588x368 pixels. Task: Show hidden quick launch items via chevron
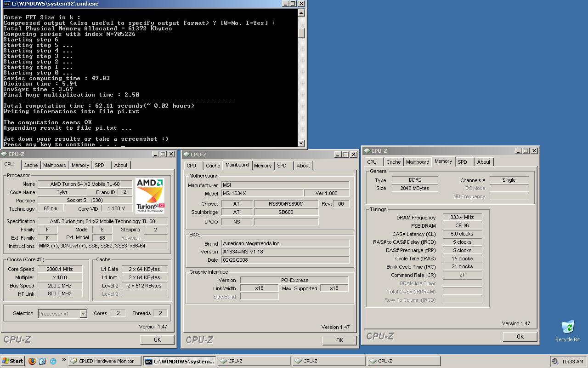click(x=64, y=360)
